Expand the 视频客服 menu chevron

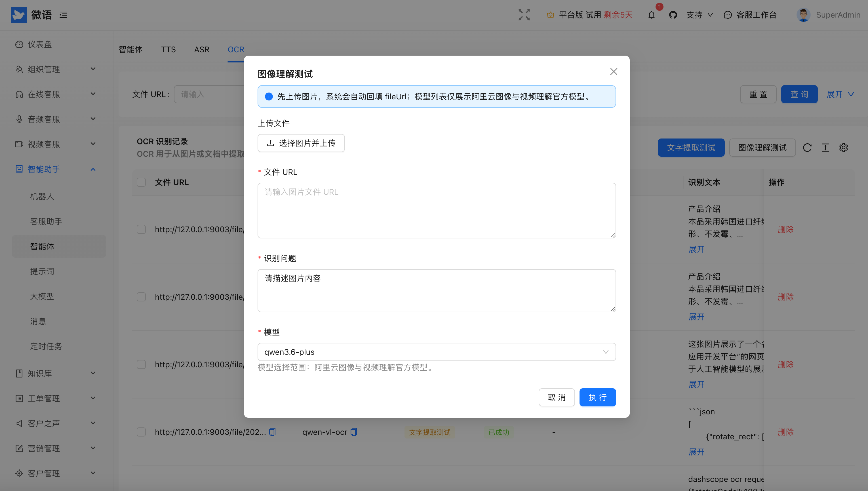pos(93,144)
